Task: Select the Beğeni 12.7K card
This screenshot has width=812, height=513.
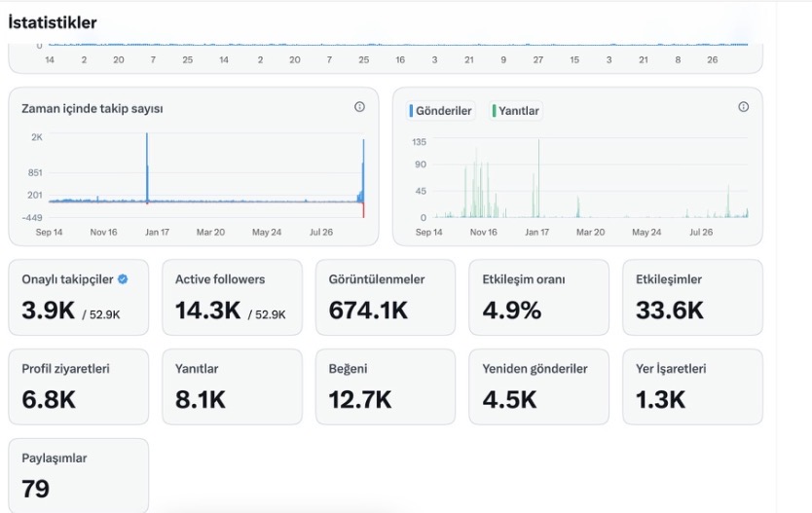Action: [x=386, y=386]
